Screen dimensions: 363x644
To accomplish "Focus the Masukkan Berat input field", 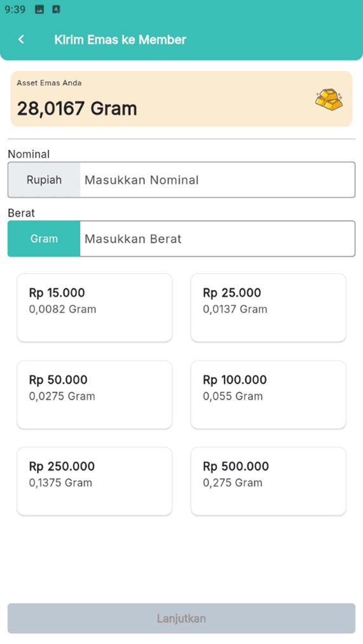I will tap(217, 239).
